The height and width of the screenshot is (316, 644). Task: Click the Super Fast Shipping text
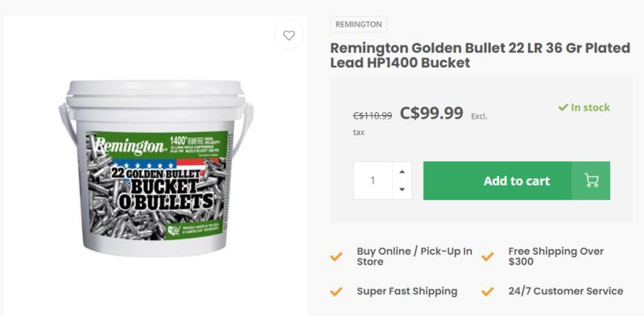click(x=407, y=291)
